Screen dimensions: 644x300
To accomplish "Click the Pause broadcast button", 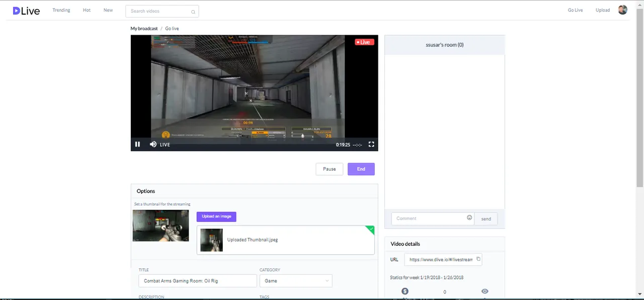I will (x=330, y=169).
